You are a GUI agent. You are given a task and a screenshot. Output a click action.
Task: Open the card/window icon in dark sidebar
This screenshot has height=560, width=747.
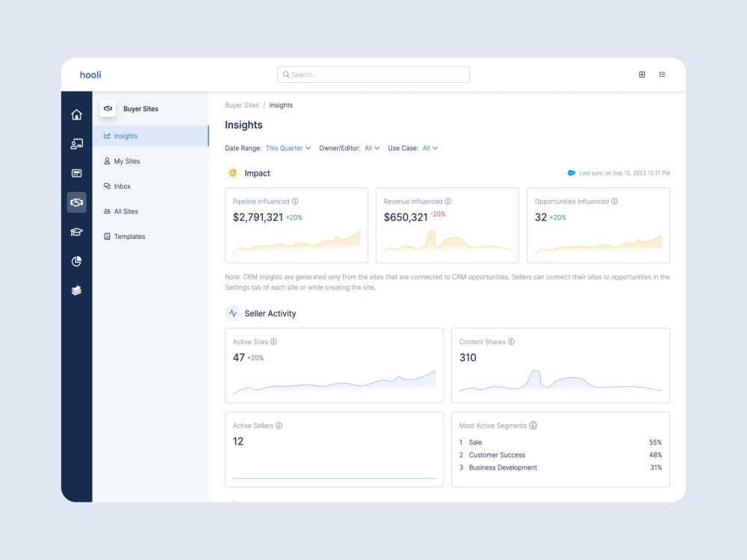[76, 173]
